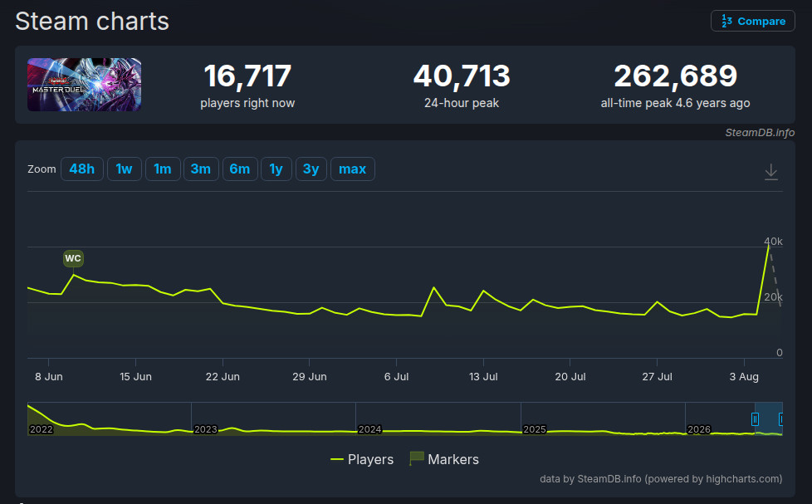This screenshot has height=504, width=812.
Task: Toggle the Players series in legend
Action: pos(362,459)
